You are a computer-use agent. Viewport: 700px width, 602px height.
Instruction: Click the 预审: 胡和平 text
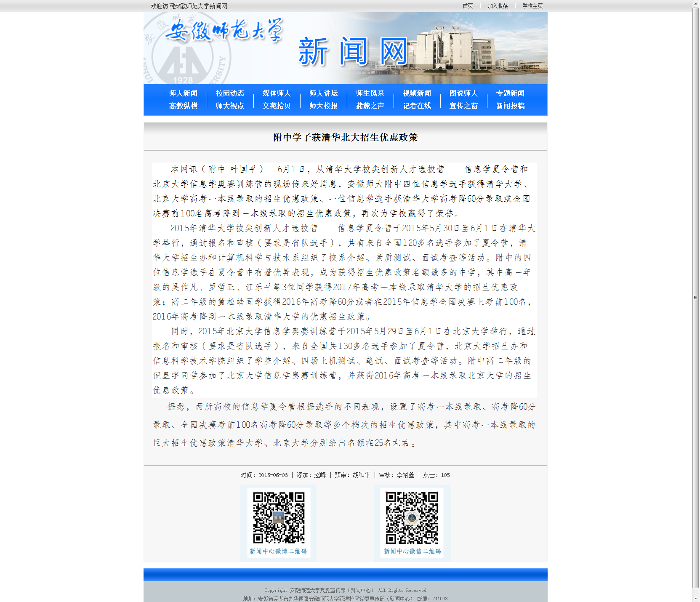(352, 475)
